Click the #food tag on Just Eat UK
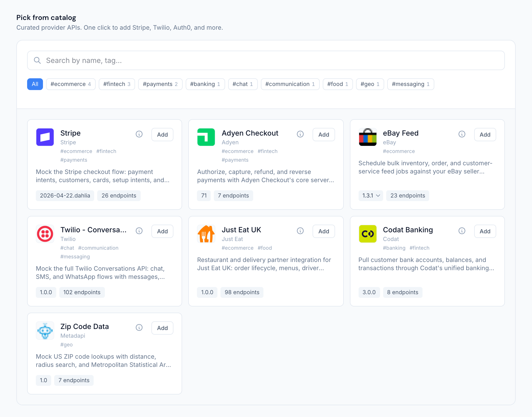The width and height of the screenshot is (532, 417). click(265, 248)
